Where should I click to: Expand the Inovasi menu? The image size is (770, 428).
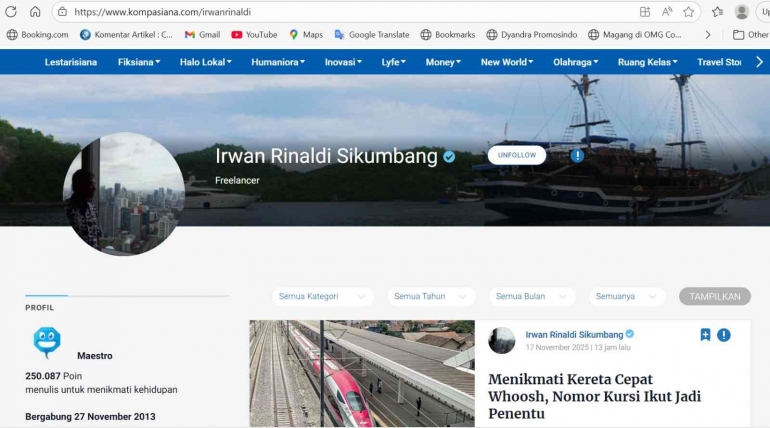click(343, 62)
